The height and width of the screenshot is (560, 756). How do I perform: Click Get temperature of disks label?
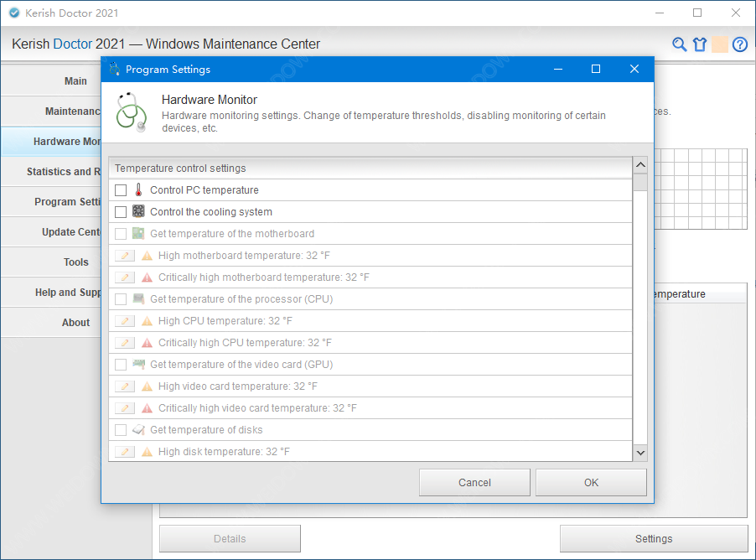(x=206, y=430)
